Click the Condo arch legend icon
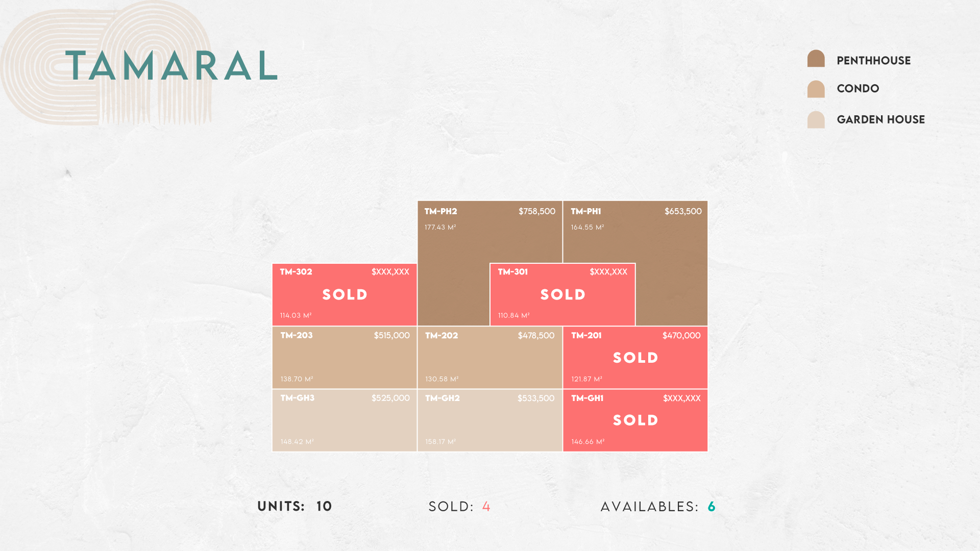This screenshot has height=551, width=980. coord(816,89)
